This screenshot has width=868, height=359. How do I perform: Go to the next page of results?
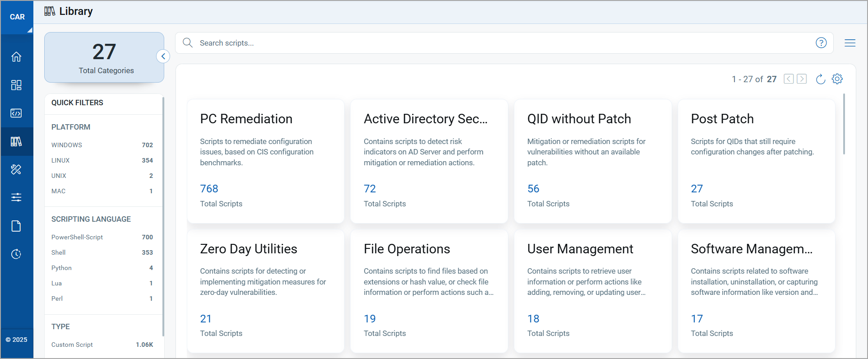tap(802, 79)
